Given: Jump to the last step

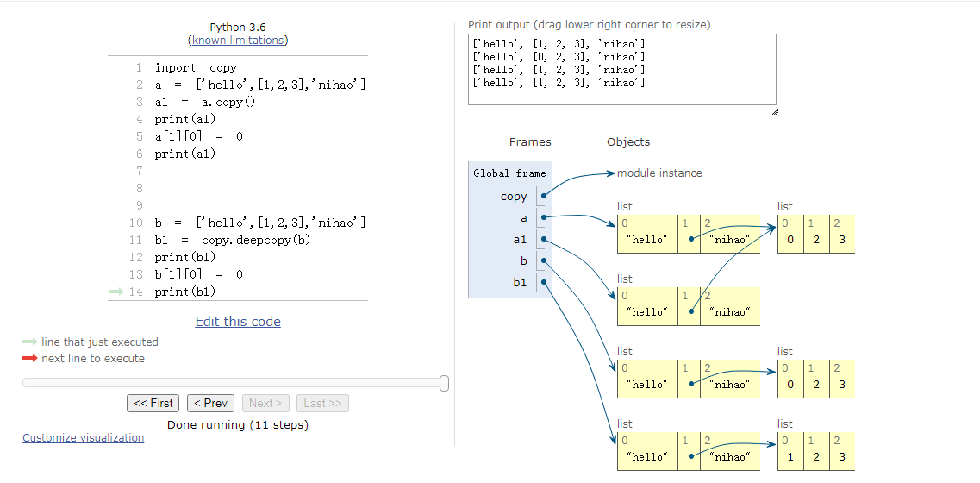Looking at the screenshot, I should [322, 403].
